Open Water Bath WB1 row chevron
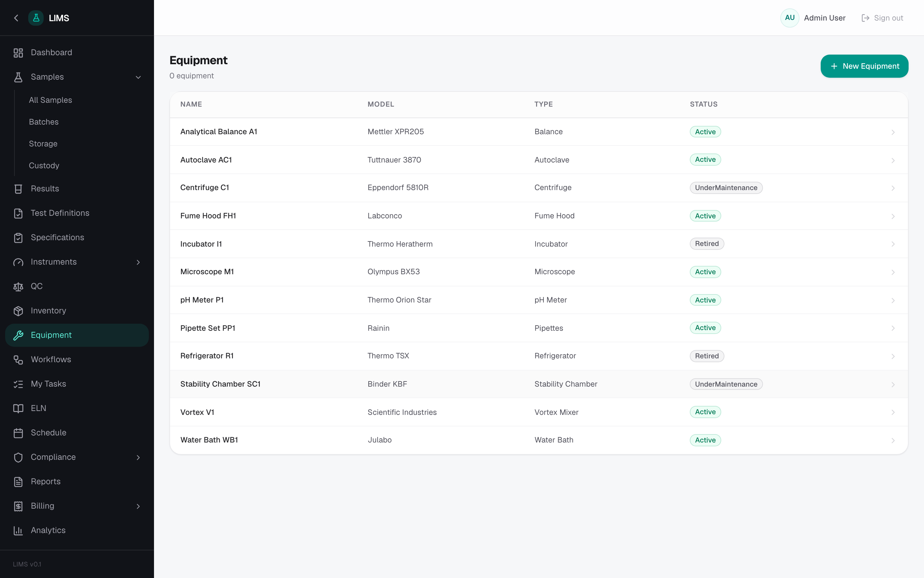 point(893,440)
